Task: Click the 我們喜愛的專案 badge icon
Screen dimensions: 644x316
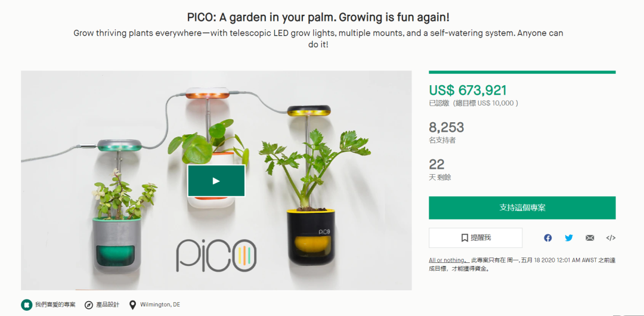Action: coord(26,305)
